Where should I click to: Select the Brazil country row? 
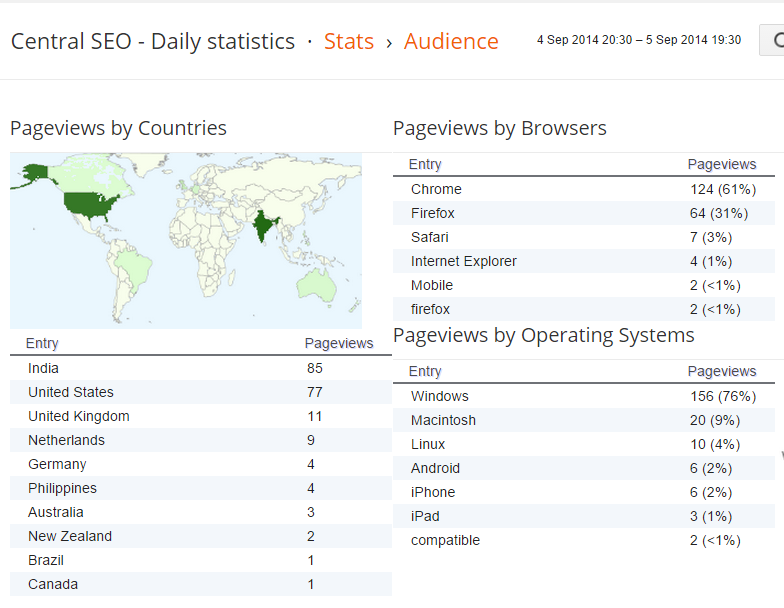click(x=201, y=560)
